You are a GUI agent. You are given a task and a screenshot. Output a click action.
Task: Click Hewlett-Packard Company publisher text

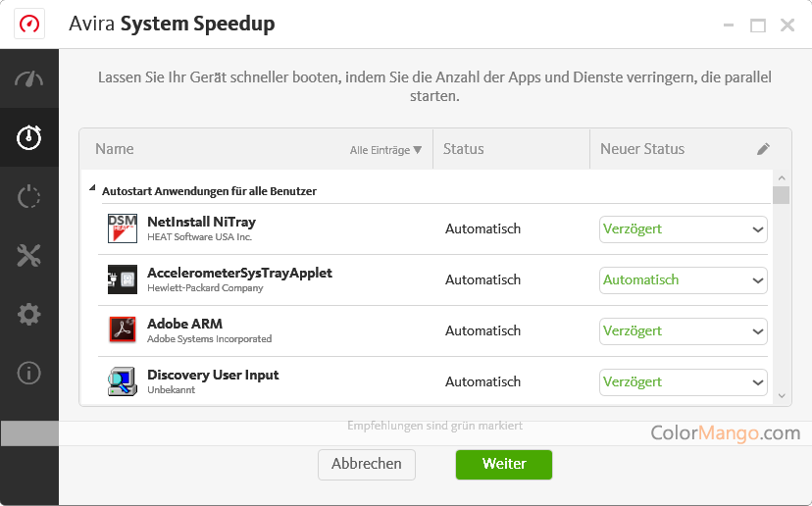coord(205,288)
